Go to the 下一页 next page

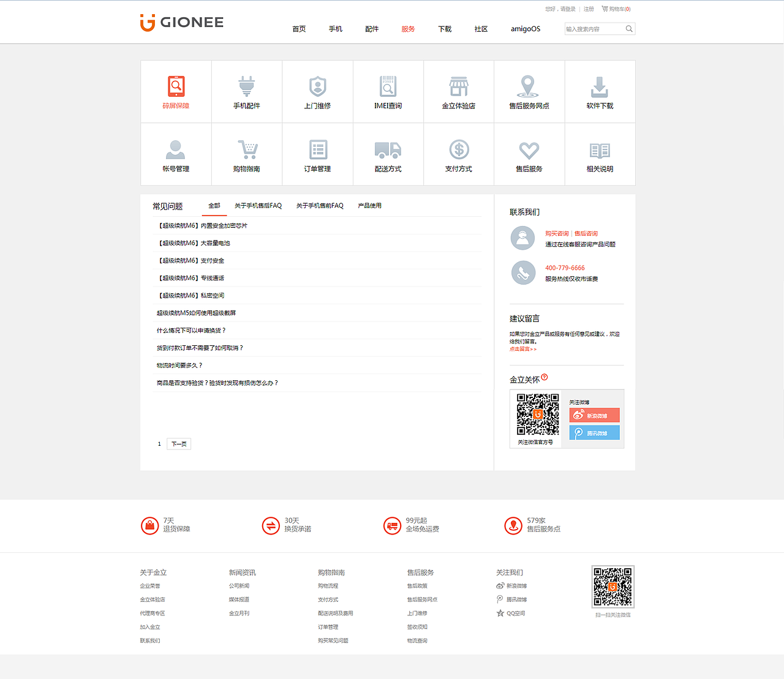click(x=179, y=444)
